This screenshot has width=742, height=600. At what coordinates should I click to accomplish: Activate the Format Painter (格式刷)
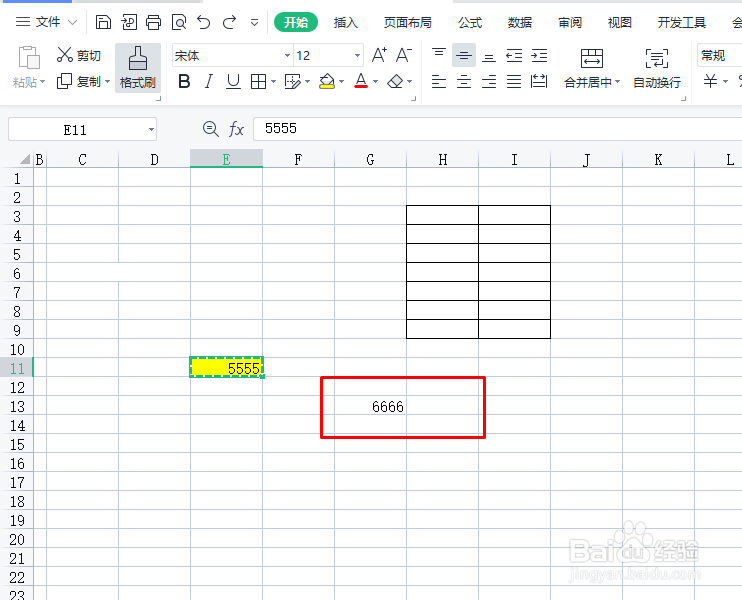click(138, 68)
